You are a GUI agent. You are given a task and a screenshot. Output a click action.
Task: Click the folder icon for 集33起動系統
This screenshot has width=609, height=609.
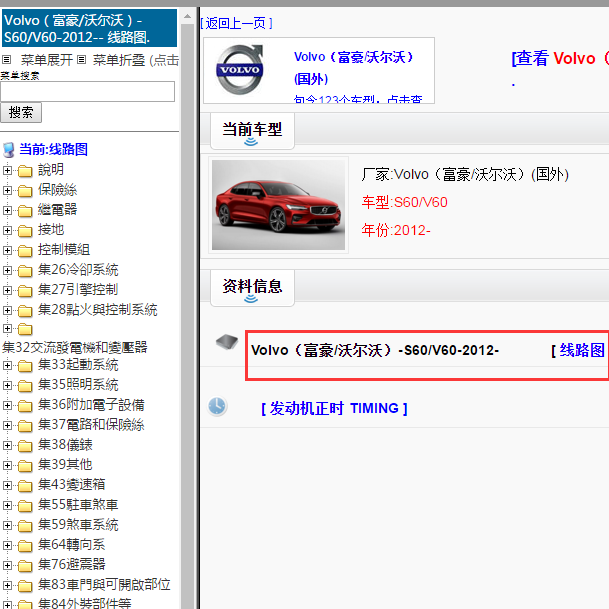25,366
